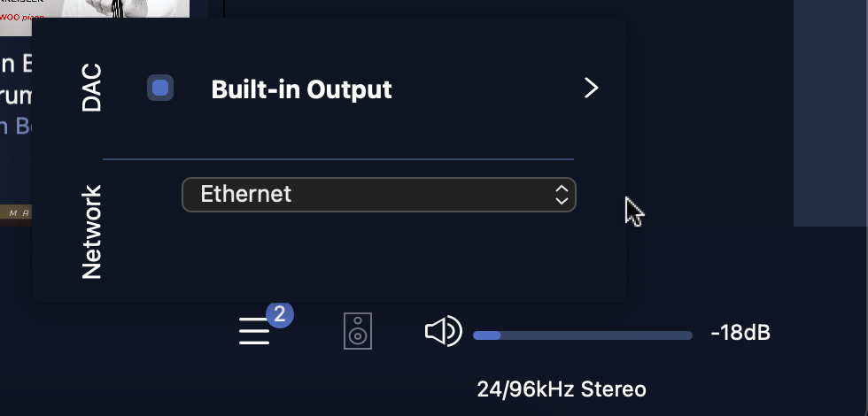Screen dimensions: 868x416
Task: Click the blue artist link text at left edge
Action: point(16,126)
